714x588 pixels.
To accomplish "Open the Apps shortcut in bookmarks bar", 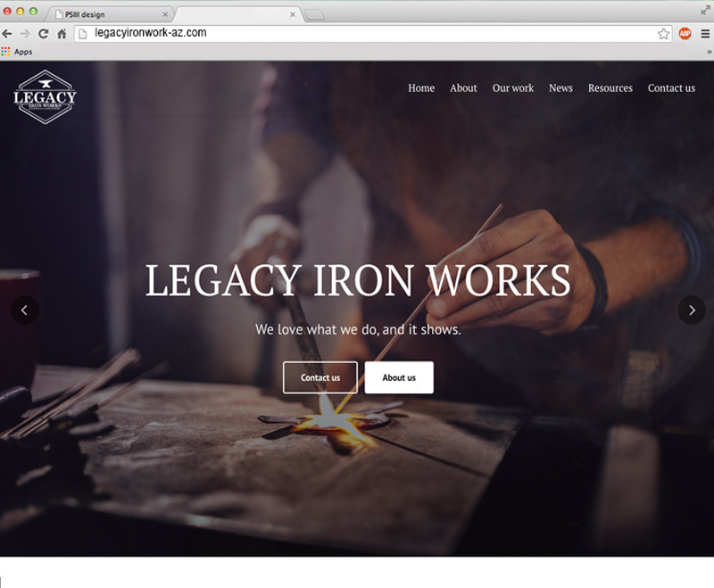I will (x=17, y=52).
